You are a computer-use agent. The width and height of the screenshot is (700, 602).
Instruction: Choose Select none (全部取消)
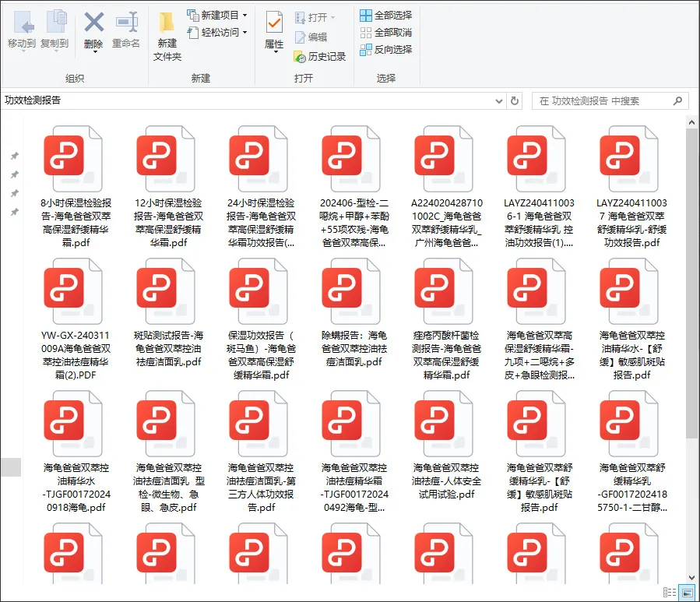385,33
